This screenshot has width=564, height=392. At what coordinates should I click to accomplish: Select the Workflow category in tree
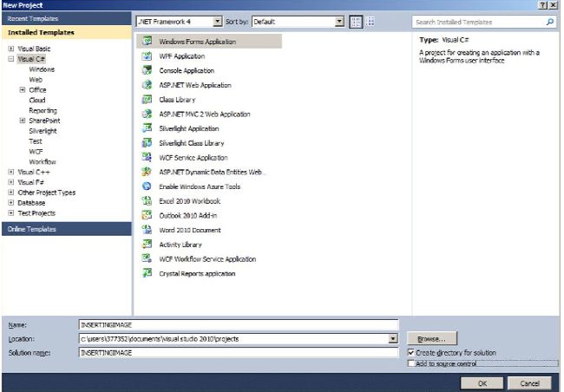tap(43, 161)
